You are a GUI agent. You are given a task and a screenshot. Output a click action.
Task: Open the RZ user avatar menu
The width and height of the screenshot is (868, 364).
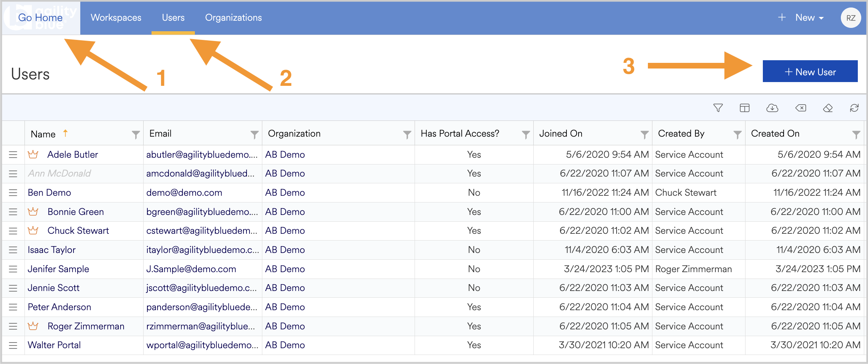tap(851, 18)
